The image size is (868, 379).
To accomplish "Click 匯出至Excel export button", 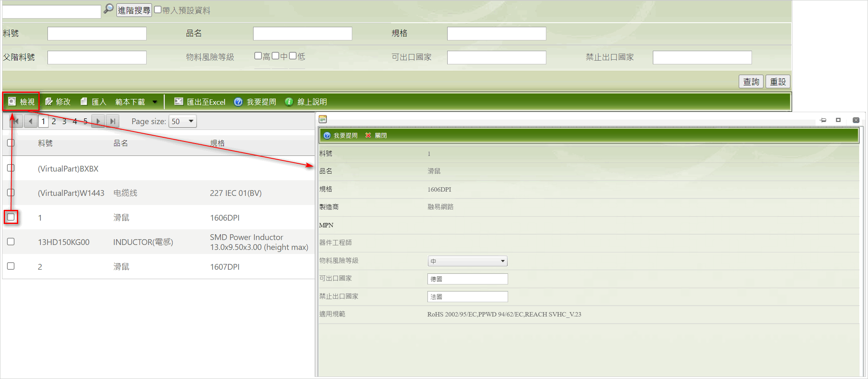I will tap(200, 101).
